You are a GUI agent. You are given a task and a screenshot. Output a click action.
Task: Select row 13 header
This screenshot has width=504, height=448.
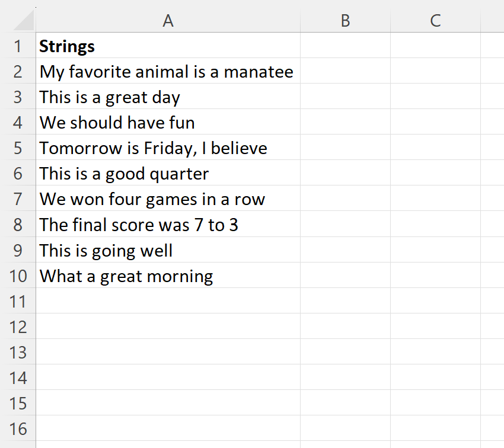pos(18,352)
